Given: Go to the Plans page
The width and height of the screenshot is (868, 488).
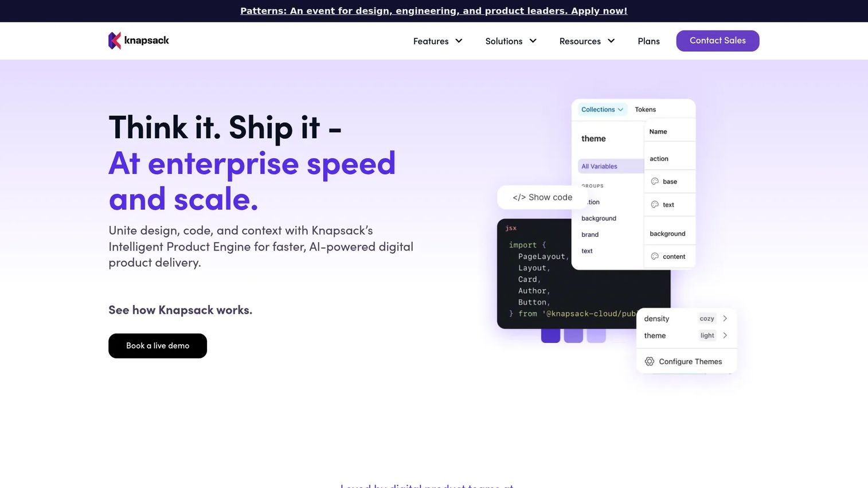Looking at the screenshot, I should click(x=649, y=41).
